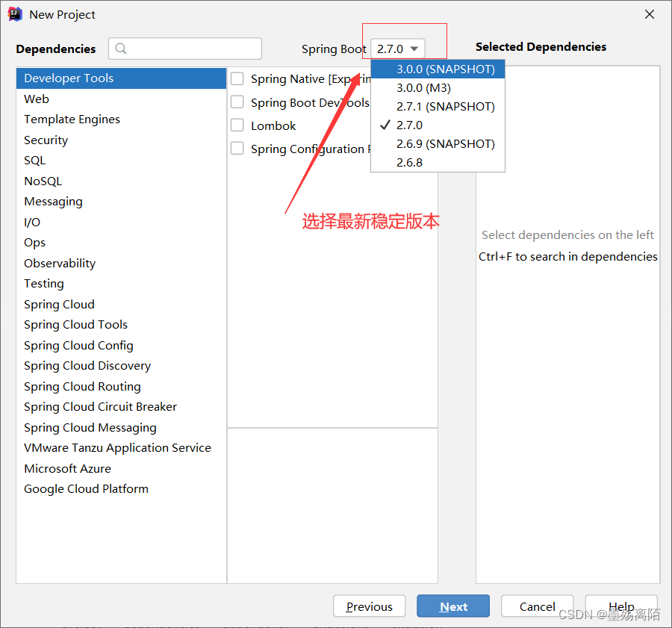The width and height of the screenshot is (672, 628).
Task: Select Spring Cloud Circuit Breaker
Action: (x=121, y=407)
